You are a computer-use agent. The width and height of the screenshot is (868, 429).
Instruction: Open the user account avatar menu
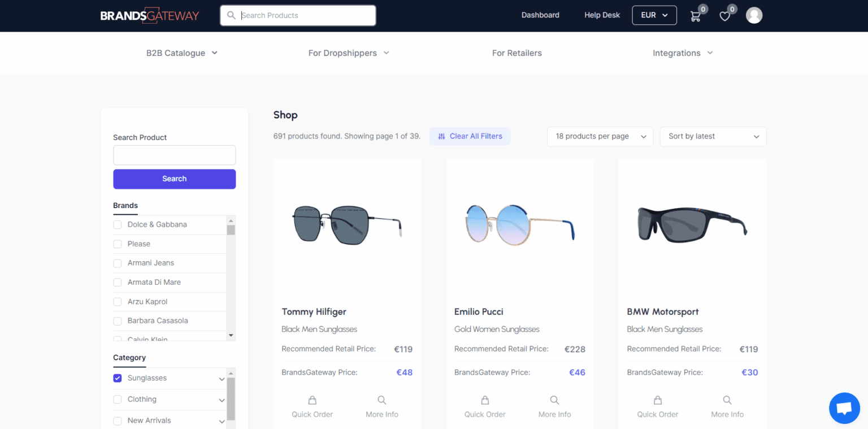(x=754, y=15)
